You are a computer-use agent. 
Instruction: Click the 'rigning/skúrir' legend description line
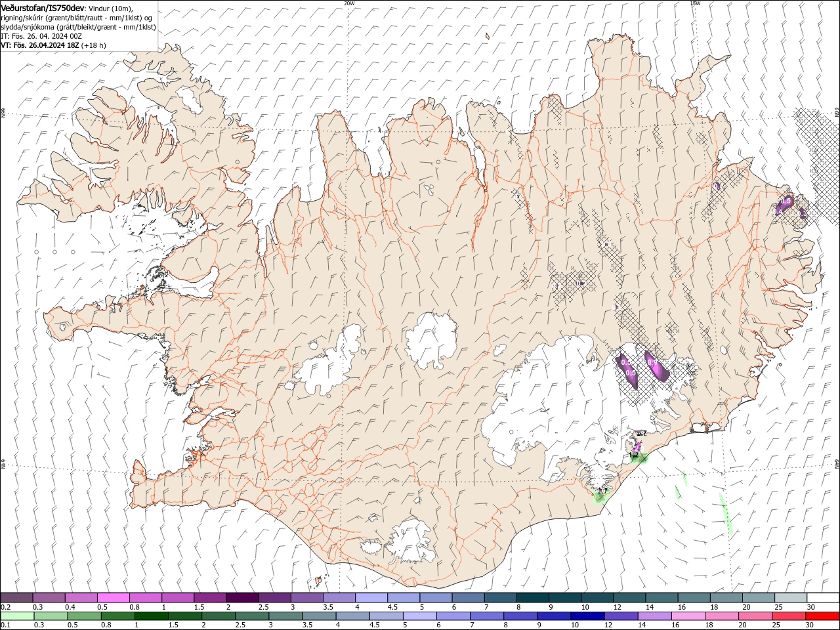tap(77, 18)
